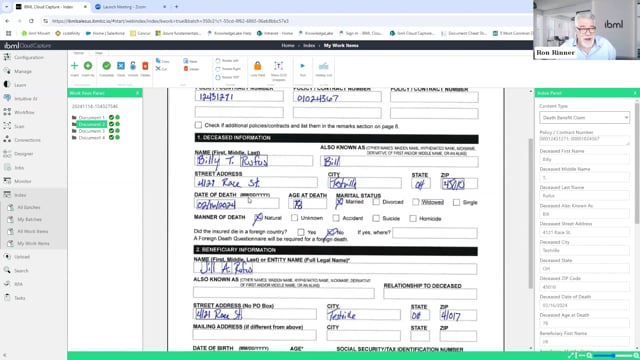The height and width of the screenshot is (360, 640).
Task: Click the Index Panel vertical scrollbar
Action: (637, 163)
